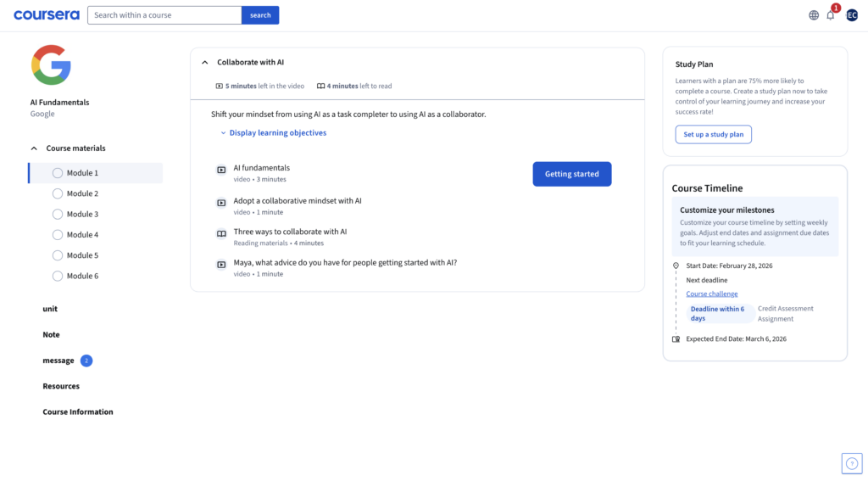
Task: Open the notifications bell icon
Action: click(831, 15)
